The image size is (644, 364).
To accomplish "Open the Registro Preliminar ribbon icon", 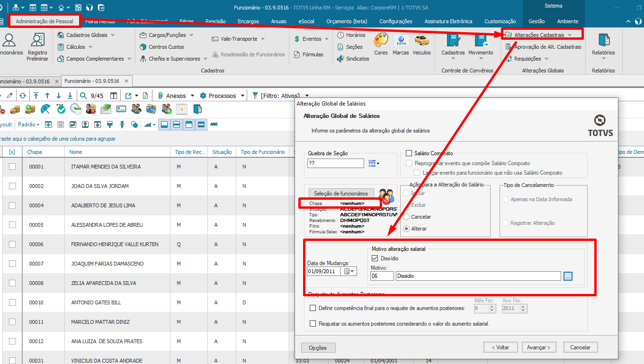I will coord(37,47).
